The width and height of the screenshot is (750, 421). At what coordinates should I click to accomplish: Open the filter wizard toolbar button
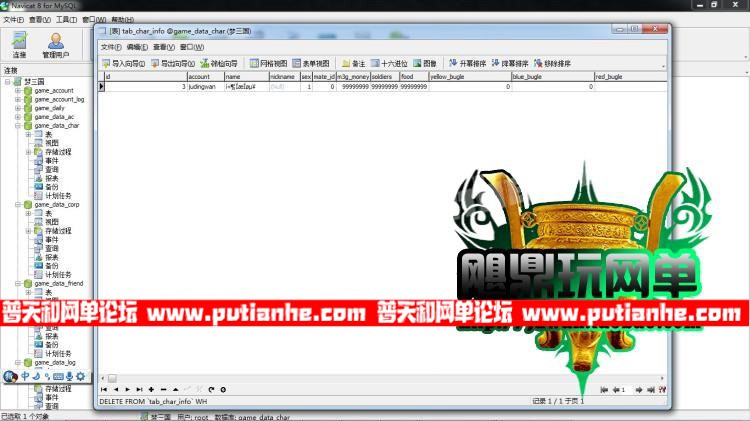[x=219, y=63]
